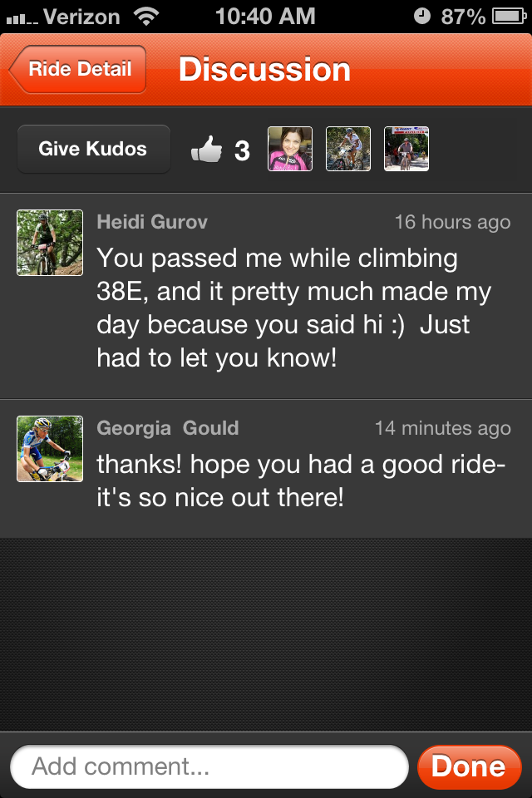
Task: Open first kudos giver's pink-jersey avatar
Action: [290, 149]
